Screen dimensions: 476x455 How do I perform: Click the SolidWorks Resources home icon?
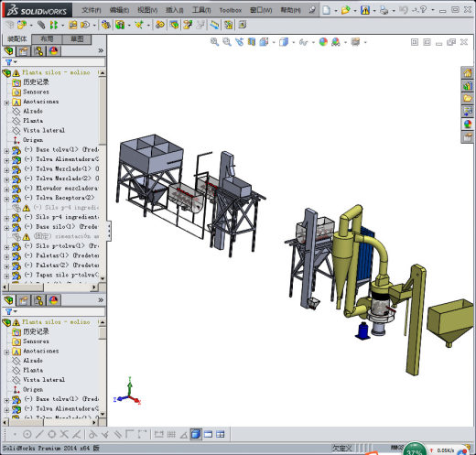pyautogui.click(x=467, y=73)
